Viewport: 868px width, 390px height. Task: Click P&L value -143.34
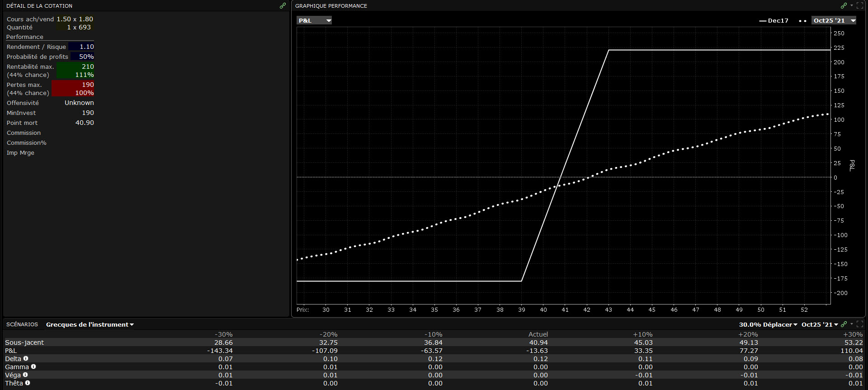pyautogui.click(x=220, y=351)
